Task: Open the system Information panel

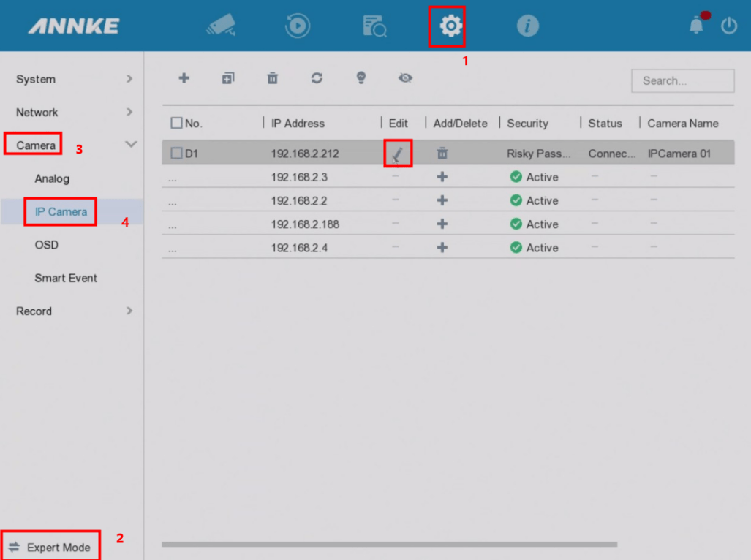Action: [x=527, y=24]
